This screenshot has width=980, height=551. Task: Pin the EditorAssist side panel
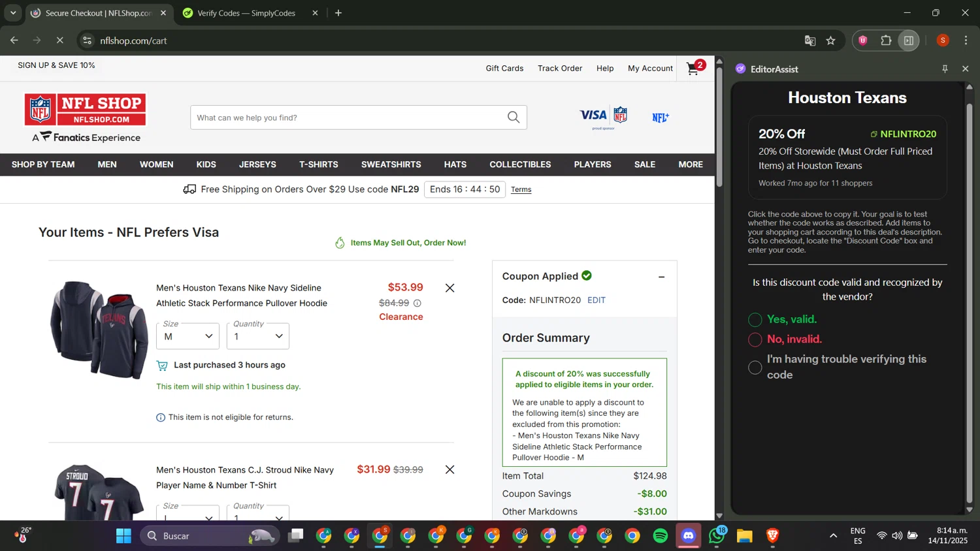click(x=945, y=69)
